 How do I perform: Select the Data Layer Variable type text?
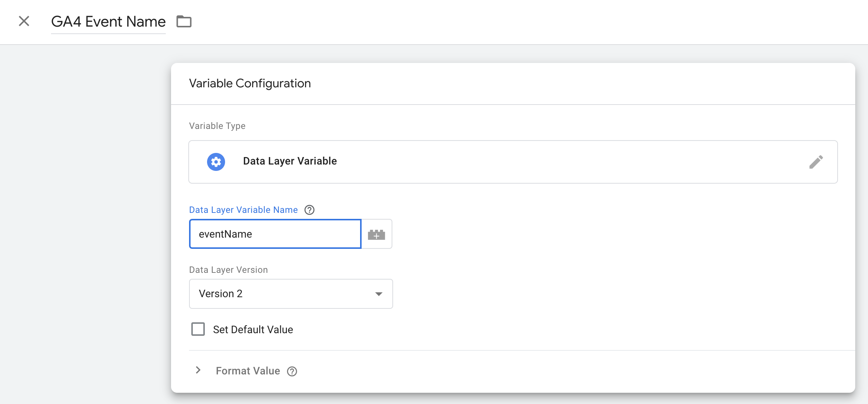pyautogui.click(x=290, y=161)
